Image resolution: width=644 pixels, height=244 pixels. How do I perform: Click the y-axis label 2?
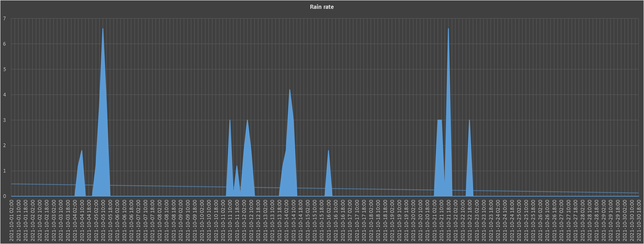pos(4,146)
